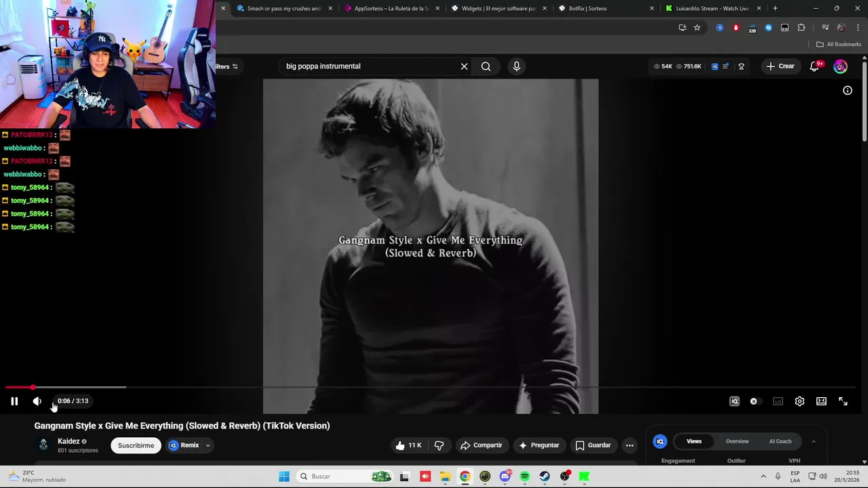Open the red hand extension icon
This screenshot has height=488, width=868.
pyautogui.click(x=736, y=28)
